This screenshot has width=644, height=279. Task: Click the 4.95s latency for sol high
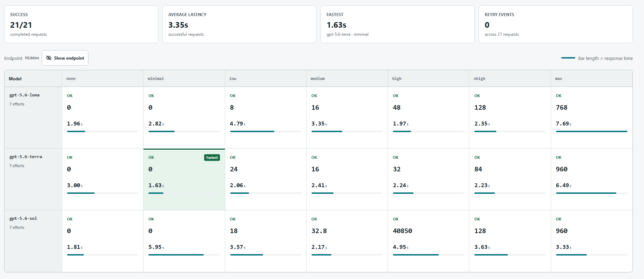(x=401, y=247)
